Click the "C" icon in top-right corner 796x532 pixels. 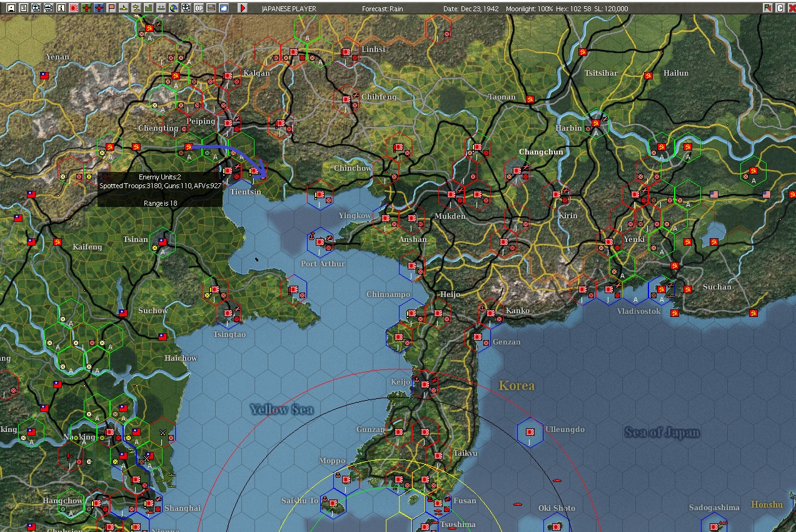pos(780,8)
